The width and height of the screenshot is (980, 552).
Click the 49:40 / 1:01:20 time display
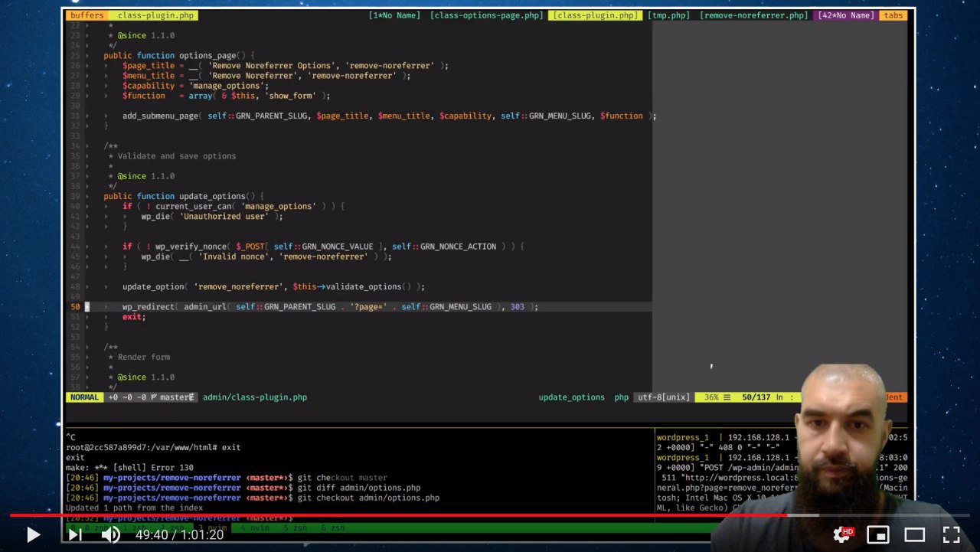[179, 534]
